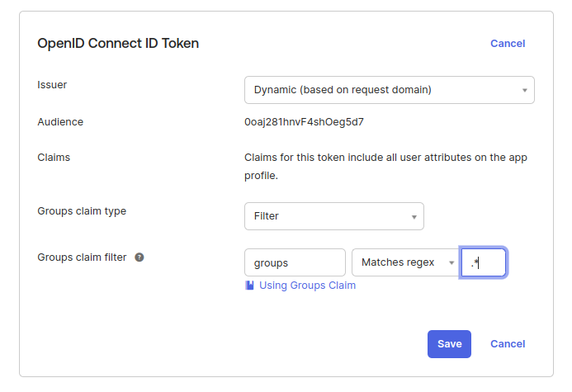Open the Groups claim type Filter dropdown
The image size is (572, 392).
pyautogui.click(x=334, y=216)
